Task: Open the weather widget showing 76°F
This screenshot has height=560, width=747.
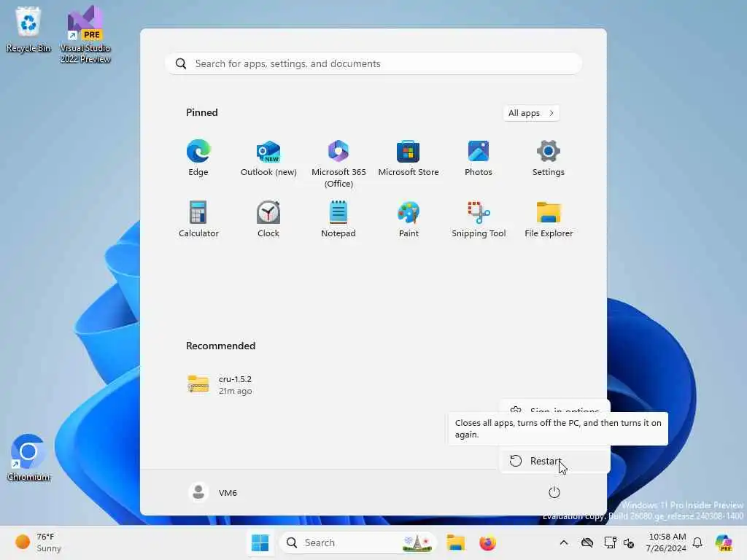Action: (38, 542)
